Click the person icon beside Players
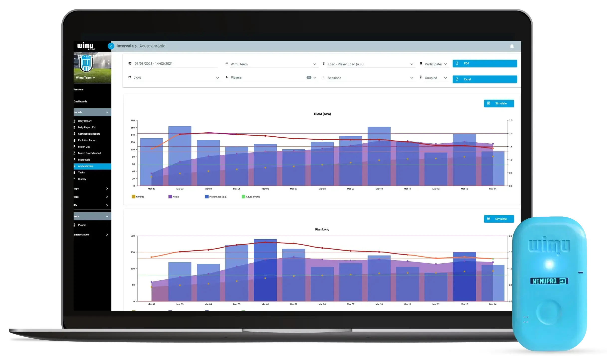 [x=227, y=77]
